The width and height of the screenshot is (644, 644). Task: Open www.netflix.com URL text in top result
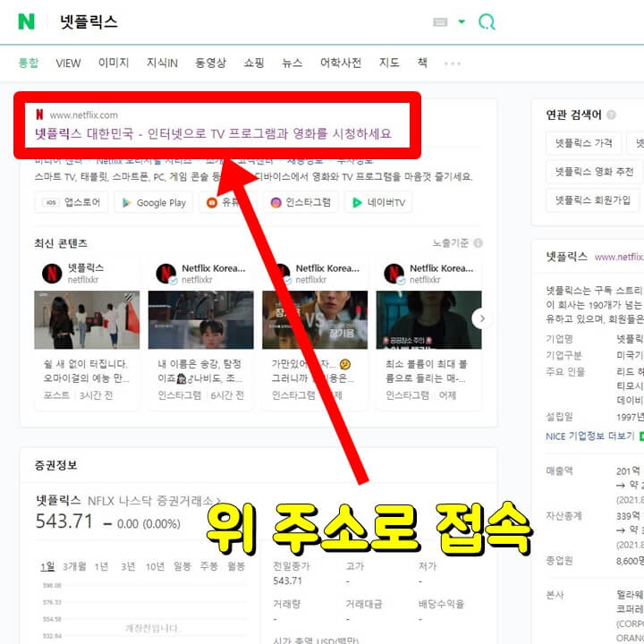[84, 115]
